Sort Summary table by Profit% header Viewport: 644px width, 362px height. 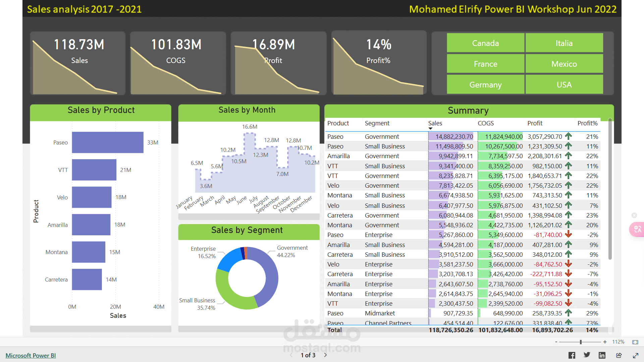click(x=587, y=123)
